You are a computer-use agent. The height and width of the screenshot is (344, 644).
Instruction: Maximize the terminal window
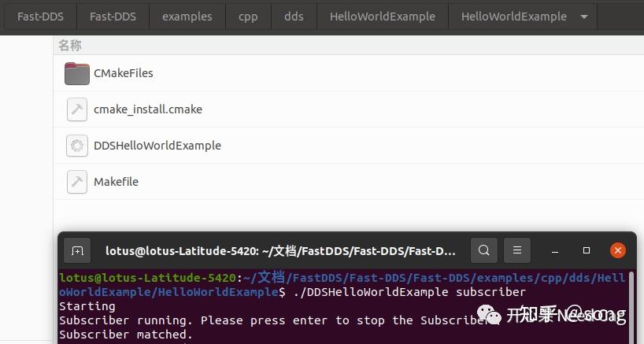coord(587,251)
